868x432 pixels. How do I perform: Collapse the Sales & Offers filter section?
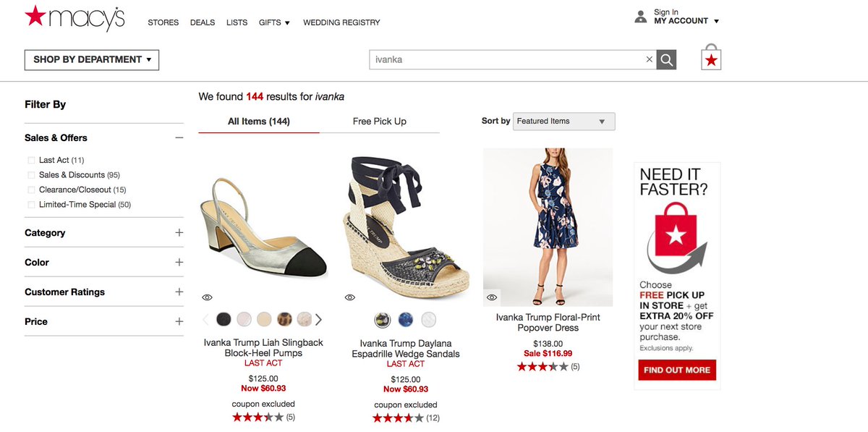179,137
